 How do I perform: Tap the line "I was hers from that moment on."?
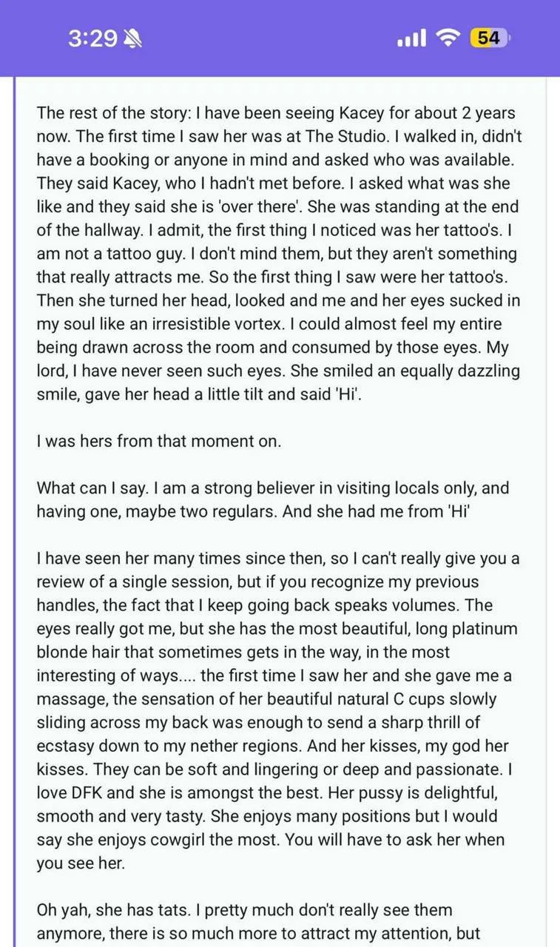(x=158, y=442)
